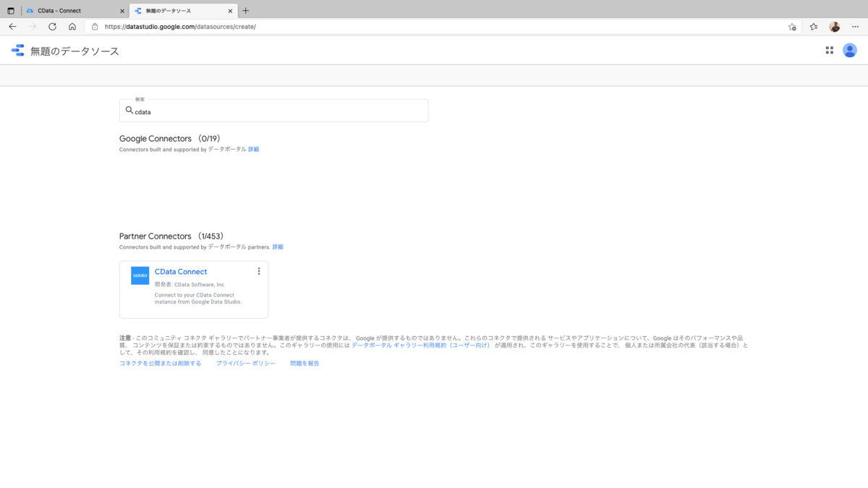This screenshot has width=868, height=488.
Task: Open a new browser tab
Action: (x=245, y=11)
